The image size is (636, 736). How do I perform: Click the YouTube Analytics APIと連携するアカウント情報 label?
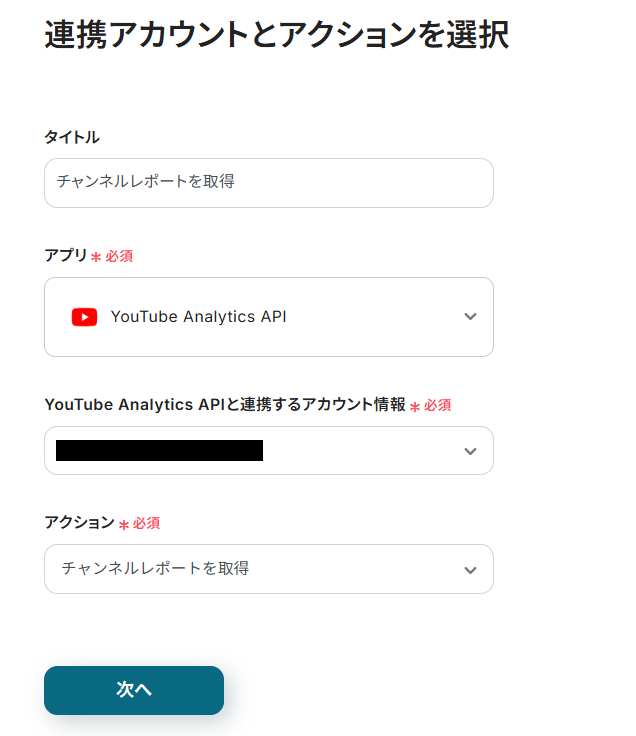[225, 405]
